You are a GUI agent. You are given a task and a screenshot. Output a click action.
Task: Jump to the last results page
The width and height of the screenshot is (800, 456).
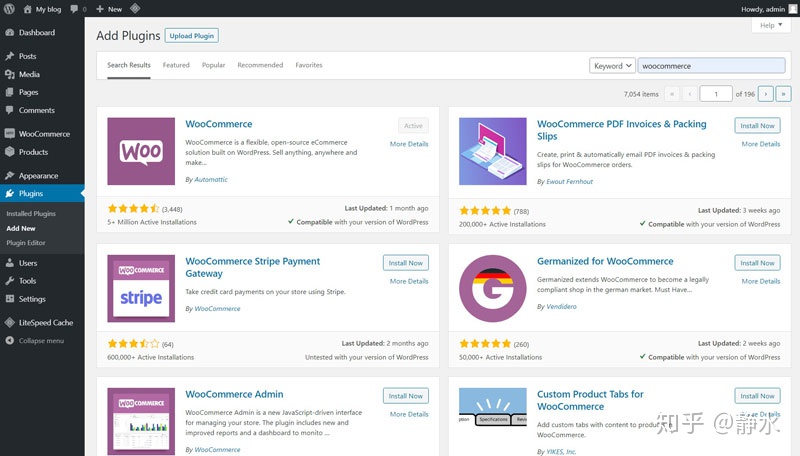point(783,94)
